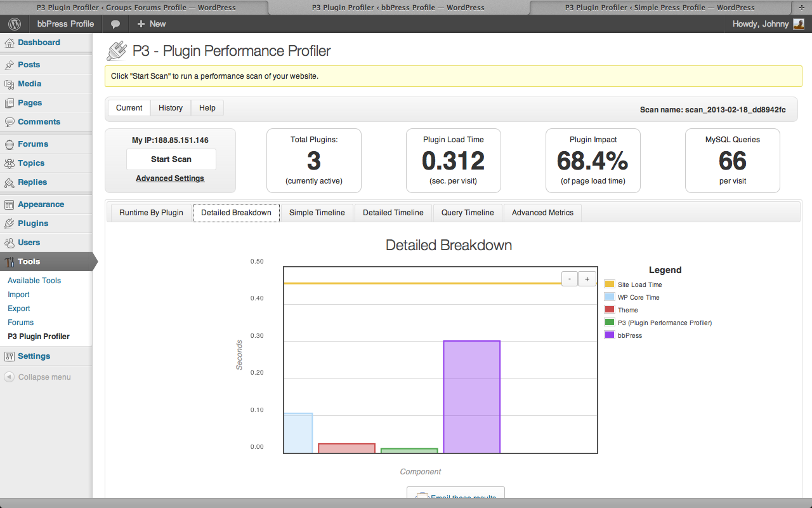Image resolution: width=812 pixels, height=508 pixels.
Task: Click the scan name scan_2013-02-18_dd8942fc
Action: click(735, 109)
